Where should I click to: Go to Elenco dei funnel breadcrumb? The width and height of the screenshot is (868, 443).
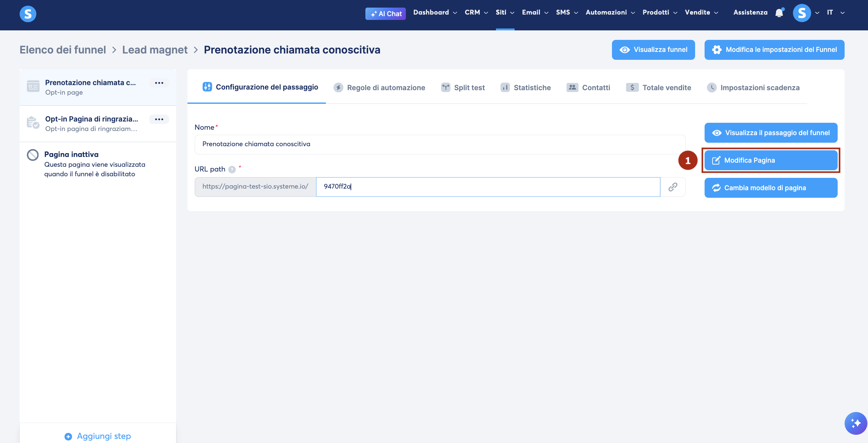(63, 50)
